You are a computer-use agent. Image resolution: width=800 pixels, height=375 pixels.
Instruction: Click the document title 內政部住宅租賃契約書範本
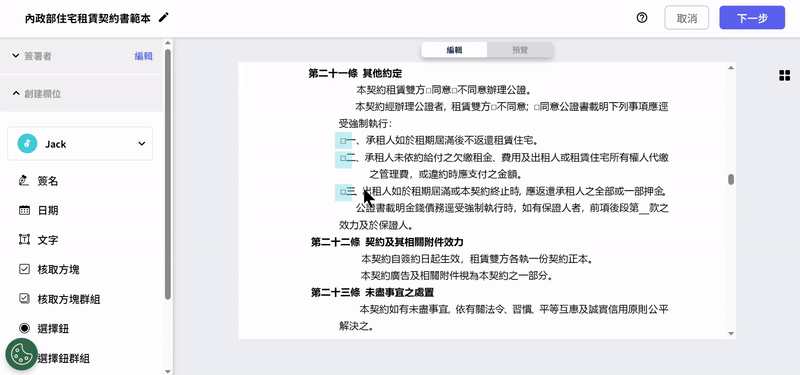(x=88, y=18)
